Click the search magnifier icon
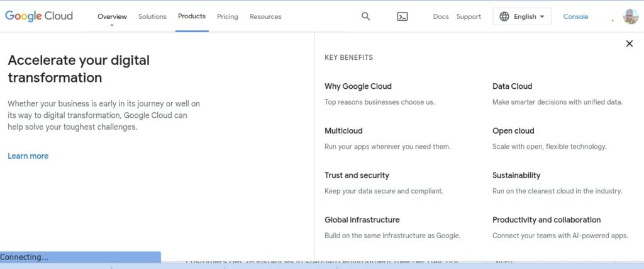 [366, 16]
